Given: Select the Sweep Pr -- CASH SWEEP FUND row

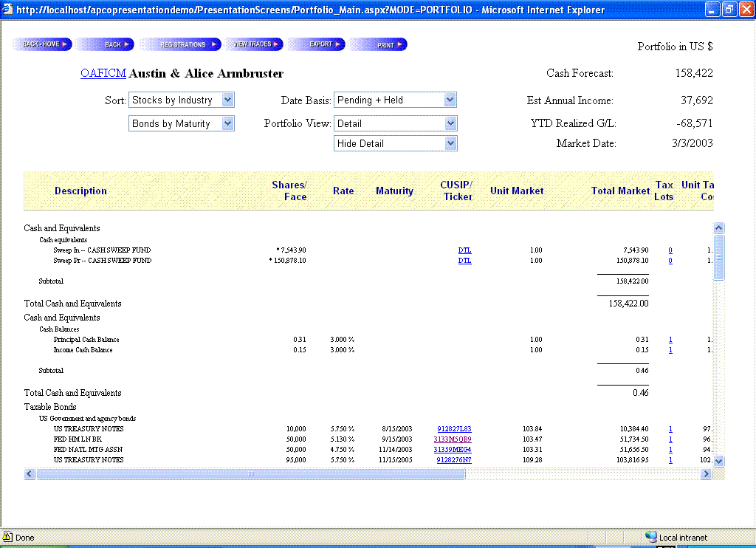Looking at the screenshot, I should (x=368, y=261).
